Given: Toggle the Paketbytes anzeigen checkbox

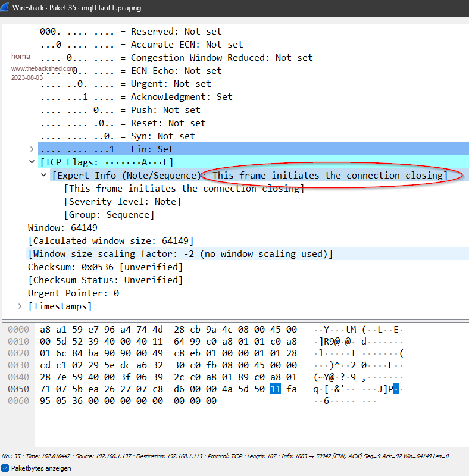Looking at the screenshot, I should [x=6, y=468].
